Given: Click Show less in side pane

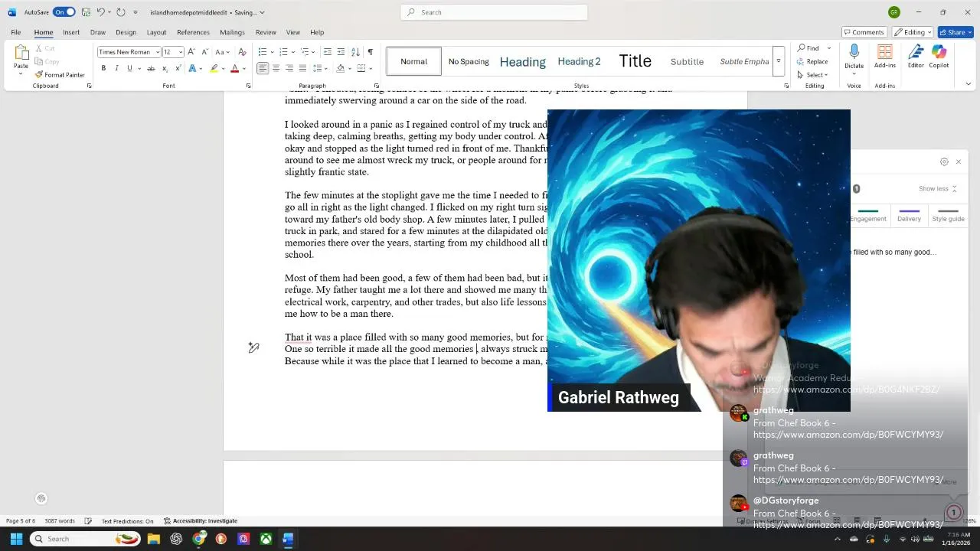Looking at the screenshot, I should (937, 188).
